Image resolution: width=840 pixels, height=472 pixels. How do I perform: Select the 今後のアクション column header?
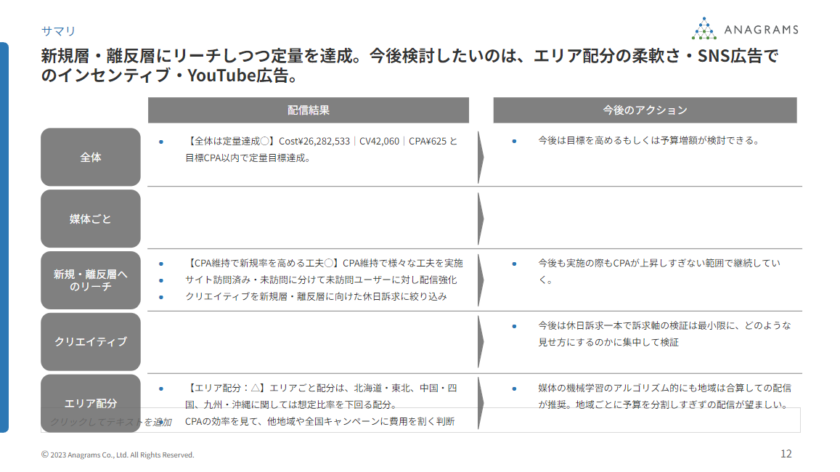click(x=644, y=110)
